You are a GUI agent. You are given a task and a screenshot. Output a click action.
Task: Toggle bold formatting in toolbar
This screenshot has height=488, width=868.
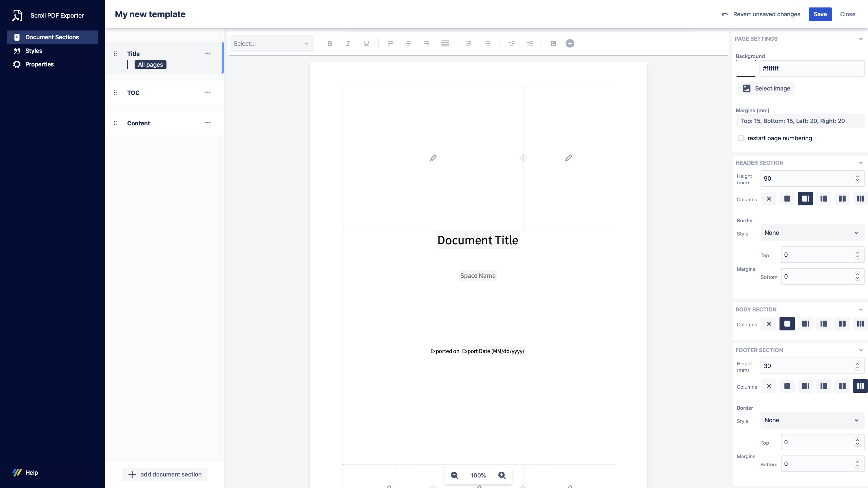[x=330, y=43]
